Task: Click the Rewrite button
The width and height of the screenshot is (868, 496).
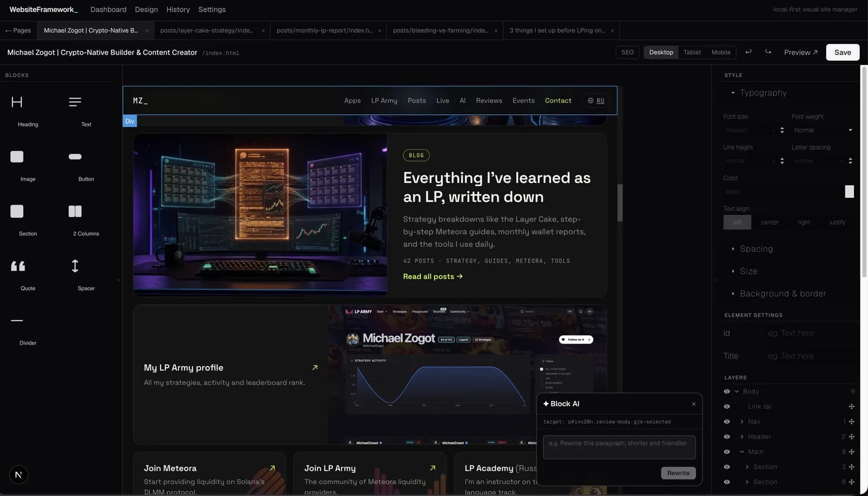Action: coord(678,473)
